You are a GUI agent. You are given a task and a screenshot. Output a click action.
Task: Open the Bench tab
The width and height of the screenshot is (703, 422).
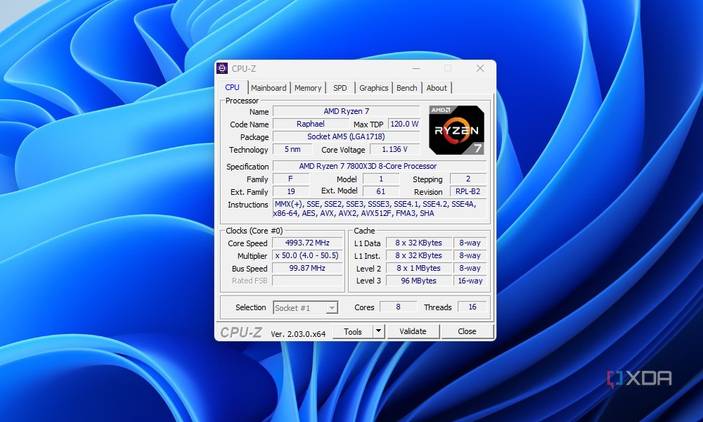407,88
